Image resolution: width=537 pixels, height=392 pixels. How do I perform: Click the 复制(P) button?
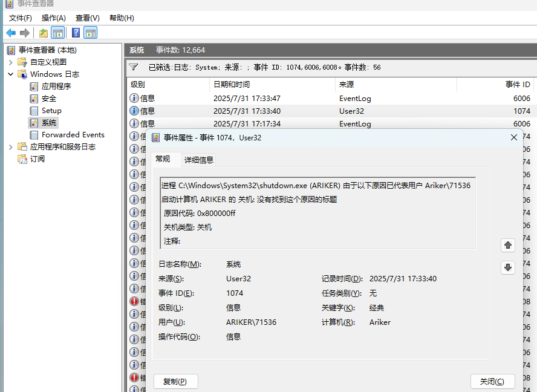click(x=176, y=381)
